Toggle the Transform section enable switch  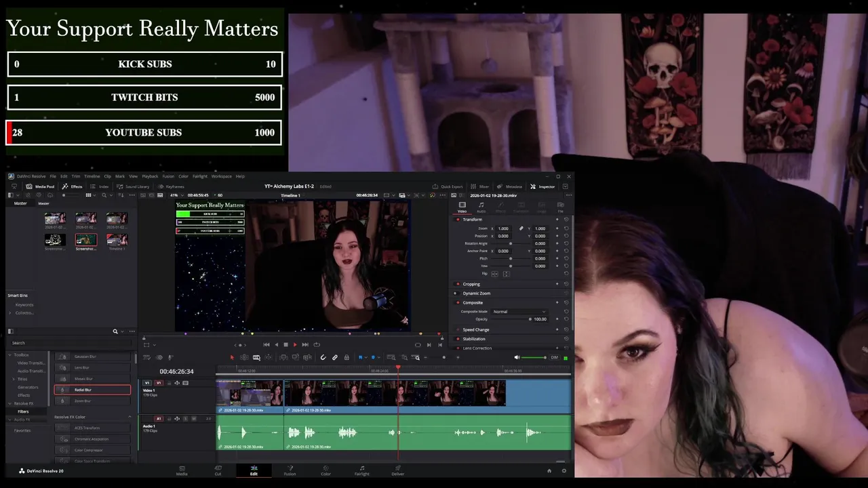tap(458, 220)
